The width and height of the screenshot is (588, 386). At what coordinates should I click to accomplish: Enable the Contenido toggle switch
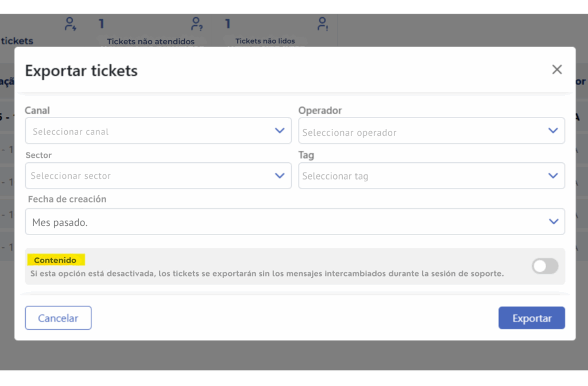point(544,266)
